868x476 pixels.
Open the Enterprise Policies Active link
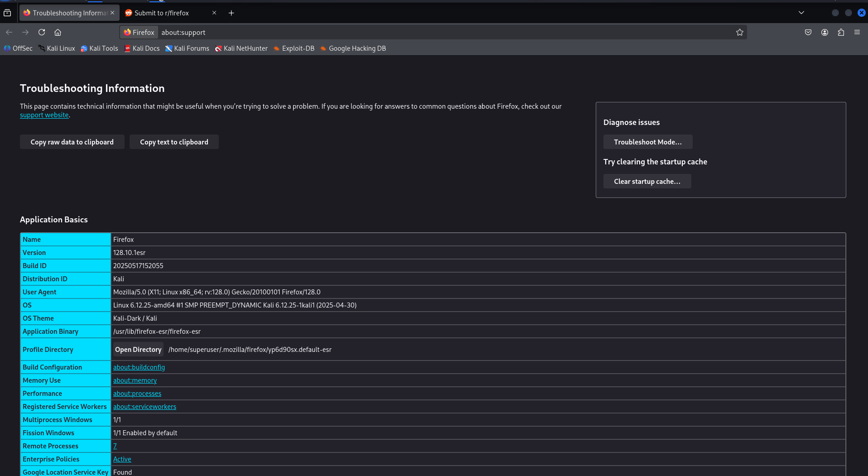pyautogui.click(x=122, y=459)
